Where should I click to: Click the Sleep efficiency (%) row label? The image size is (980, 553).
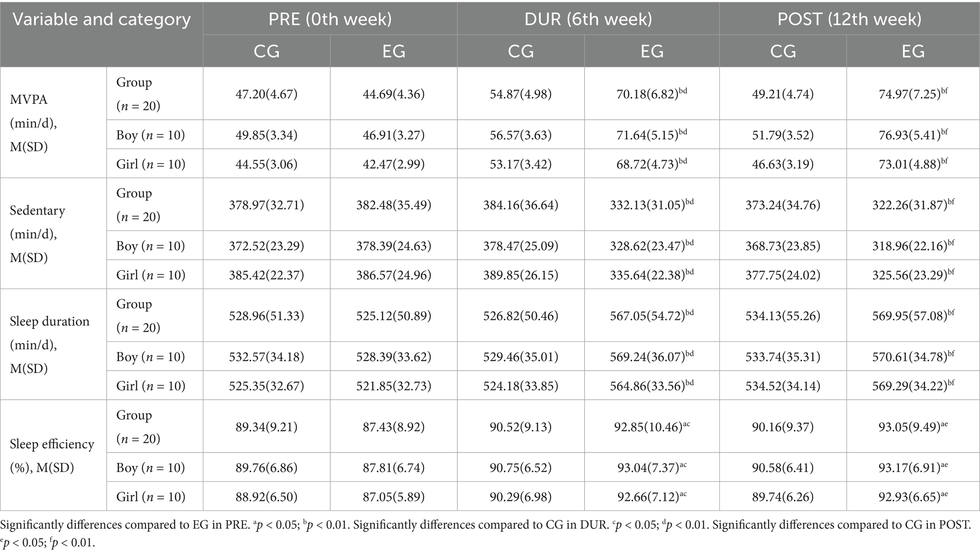pyautogui.click(x=53, y=455)
